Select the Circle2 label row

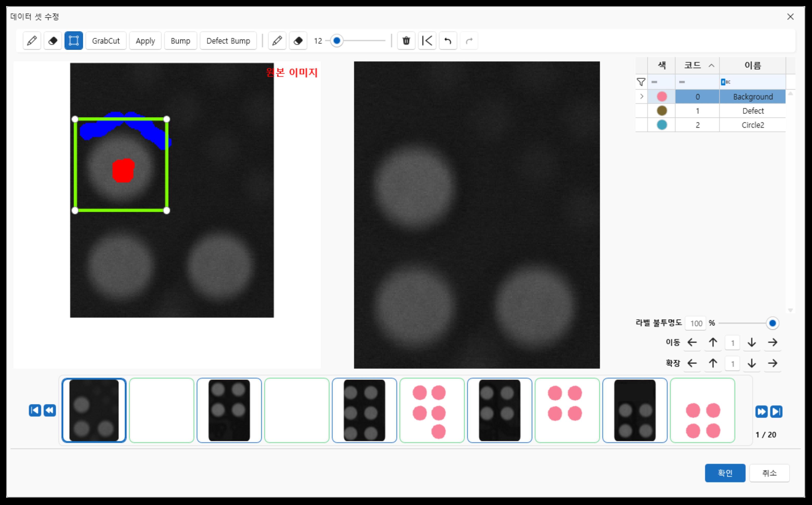(753, 125)
